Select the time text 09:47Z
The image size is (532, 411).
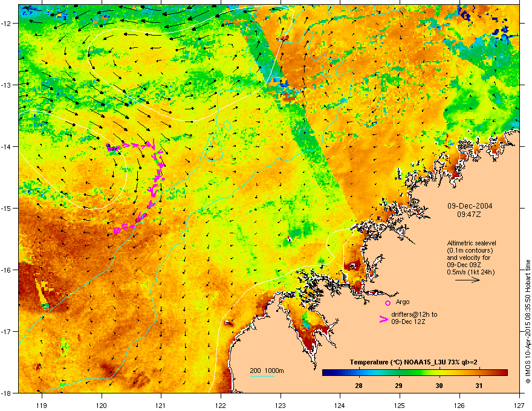469,215
